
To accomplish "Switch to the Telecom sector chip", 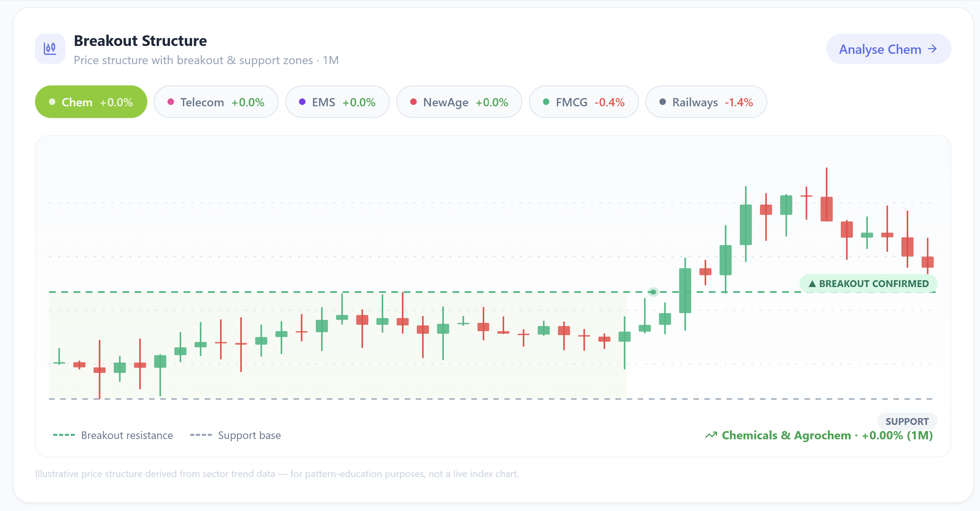I will pos(216,102).
